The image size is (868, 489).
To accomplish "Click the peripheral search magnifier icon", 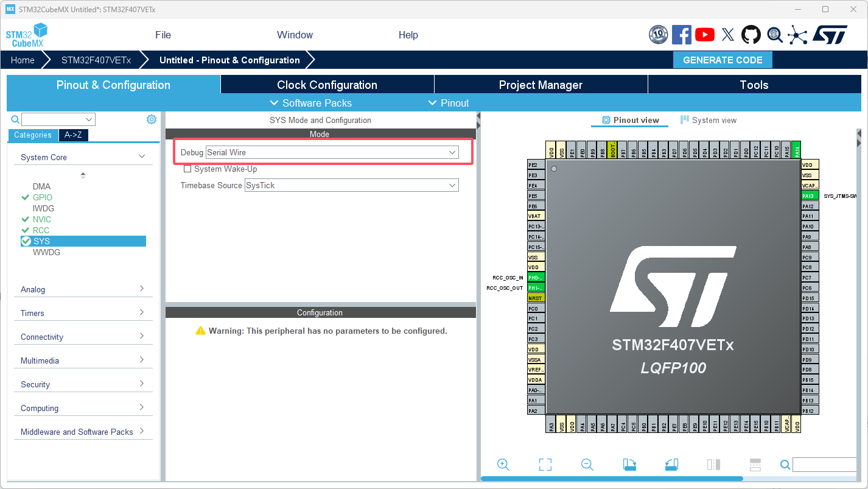I will click(16, 119).
